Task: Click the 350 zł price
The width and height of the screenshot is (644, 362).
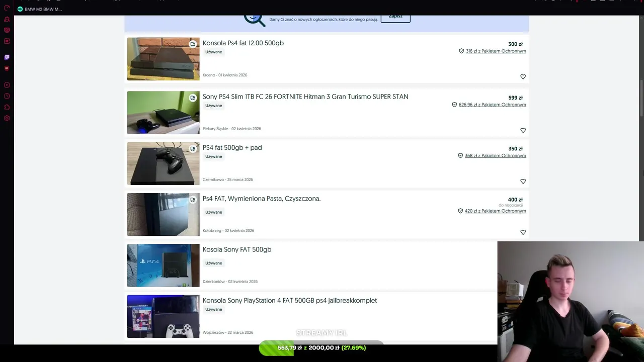Action: coord(515,149)
